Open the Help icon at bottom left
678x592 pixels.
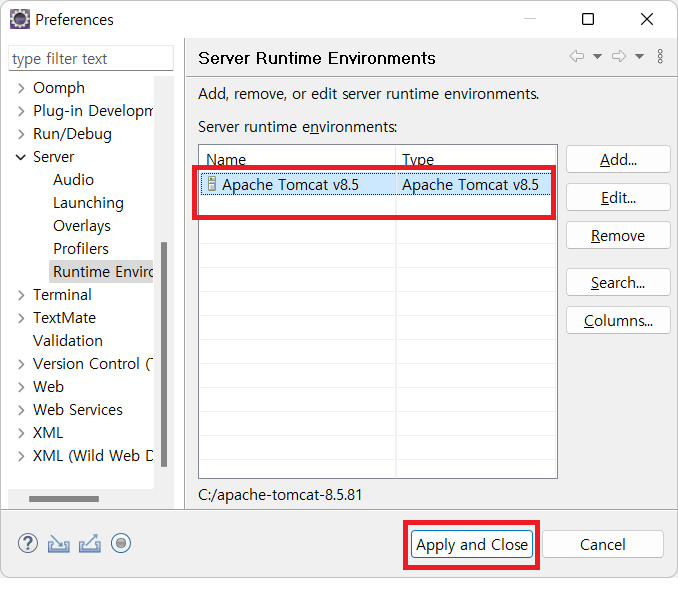28,544
